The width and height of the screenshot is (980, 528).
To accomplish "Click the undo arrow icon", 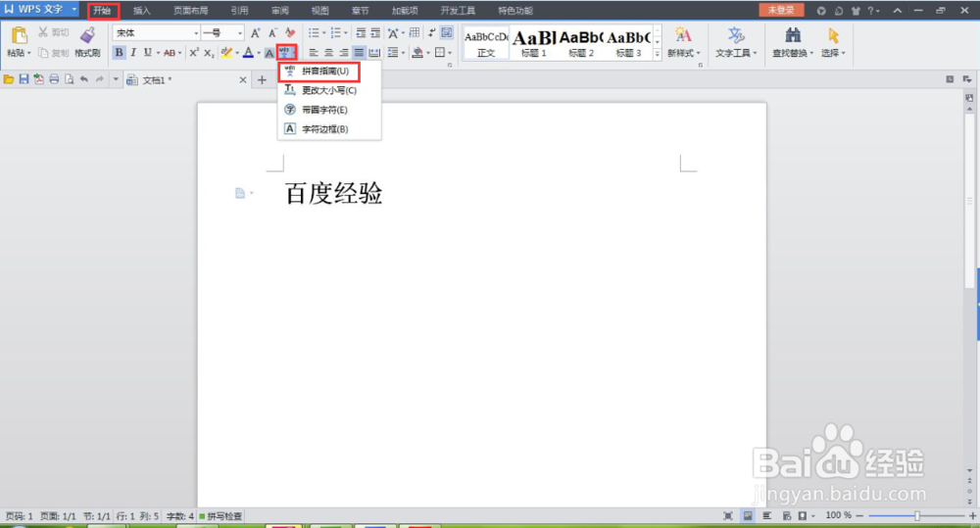I will point(83,79).
